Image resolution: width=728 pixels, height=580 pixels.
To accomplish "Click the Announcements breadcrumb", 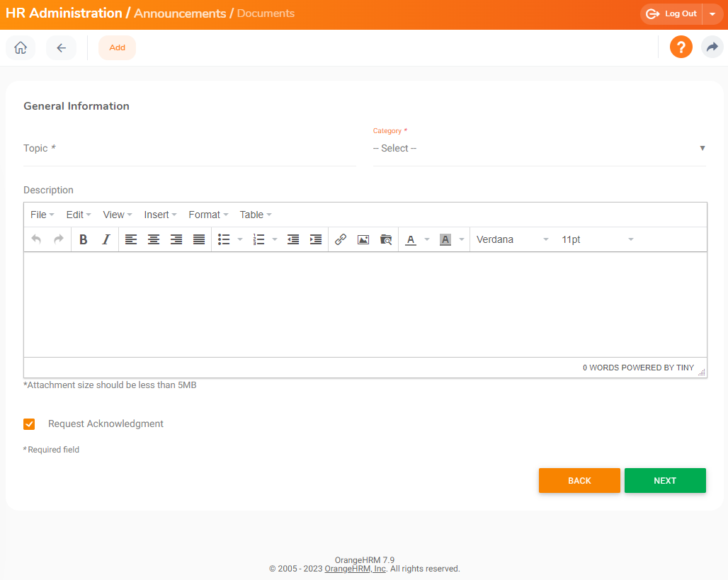I will point(180,13).
